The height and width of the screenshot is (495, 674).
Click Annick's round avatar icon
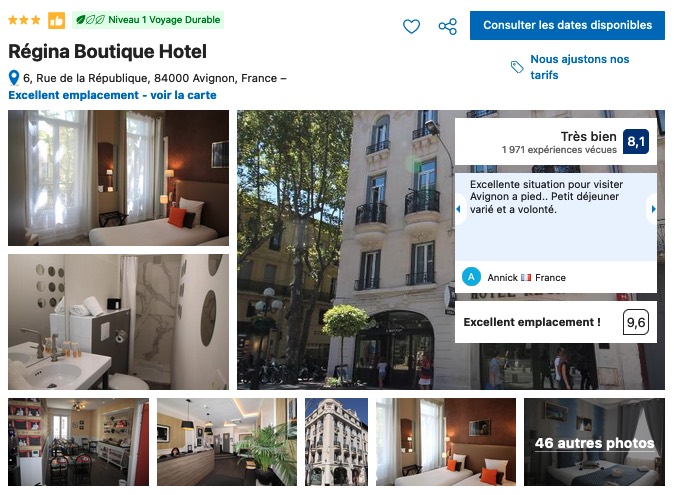click(x=471, y=277)
